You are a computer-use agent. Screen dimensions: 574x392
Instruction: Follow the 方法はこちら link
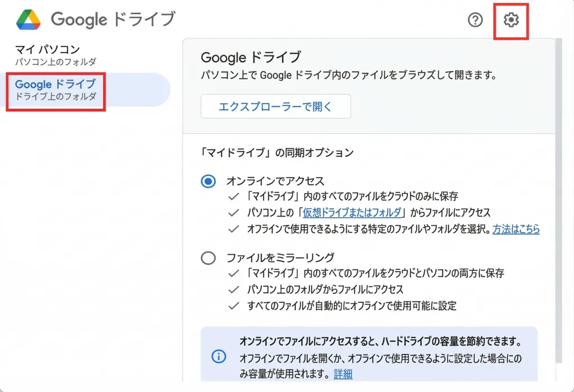pos(516,229)
